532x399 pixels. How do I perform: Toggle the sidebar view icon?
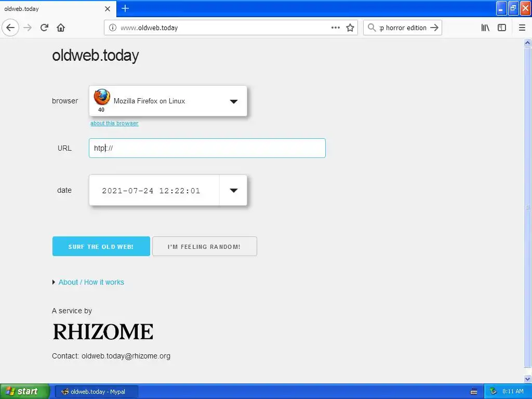(502, 28)
